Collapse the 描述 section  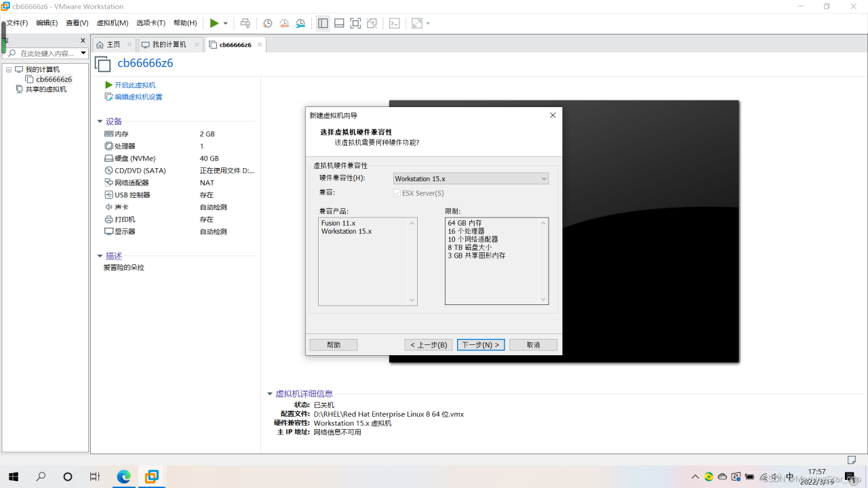[x=100, y=256]
